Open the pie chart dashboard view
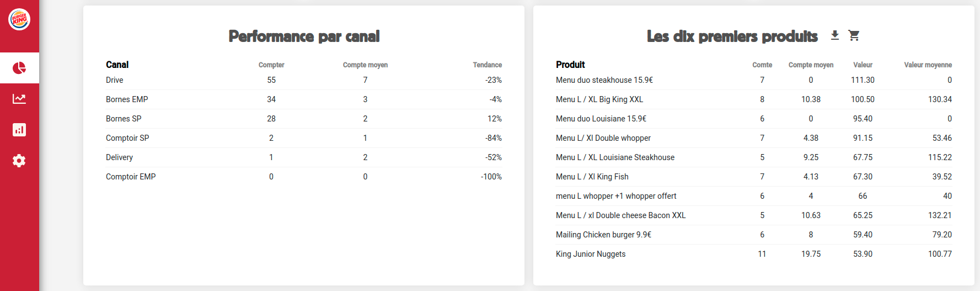Screen dimensions: 980x291 coord(19,68)
